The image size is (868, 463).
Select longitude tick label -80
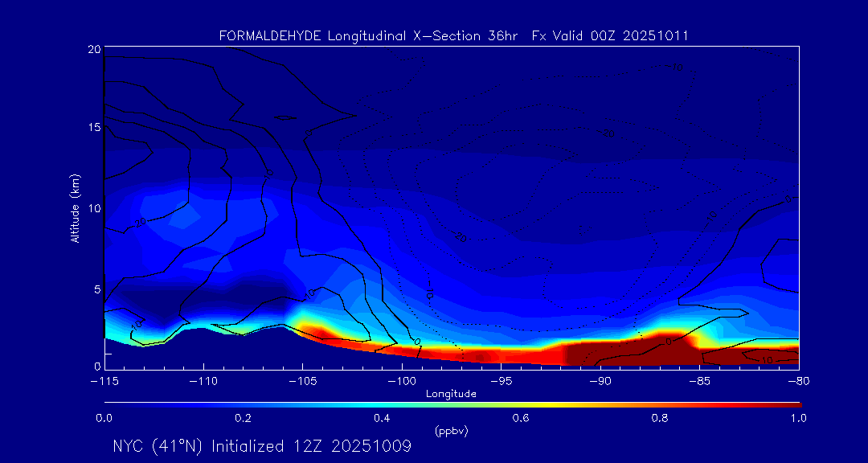pos(798,382)
